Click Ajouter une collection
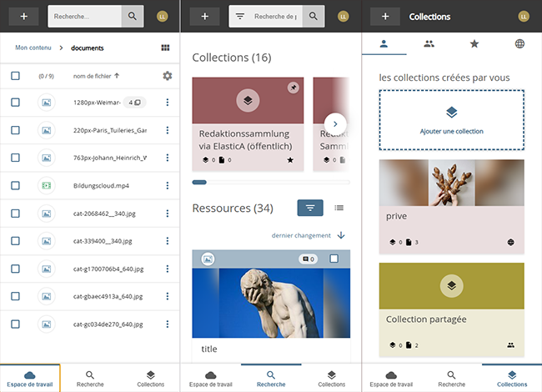Viewport: 542px width, 392px height. click(x=451, y=118)
